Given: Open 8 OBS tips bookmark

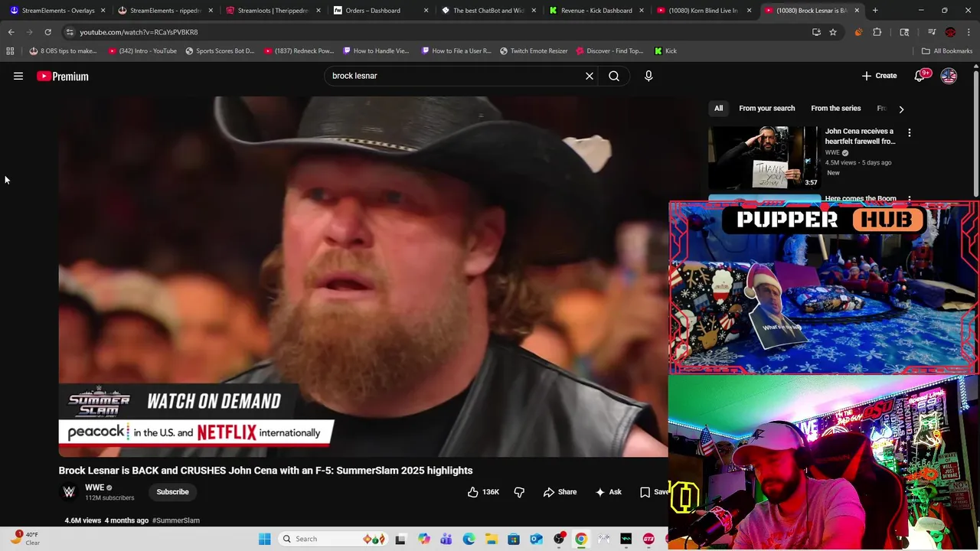Looking at the screenshot, I should pos(63,51).
